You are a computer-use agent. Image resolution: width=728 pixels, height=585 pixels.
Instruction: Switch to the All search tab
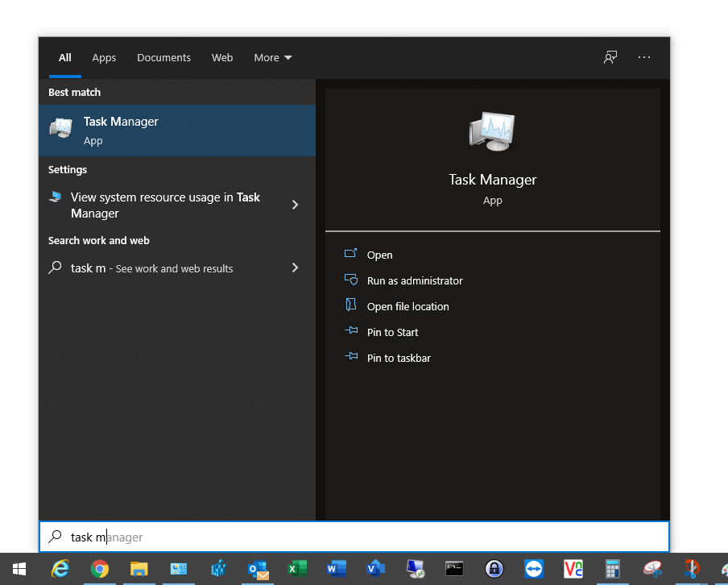coord(65,58)
